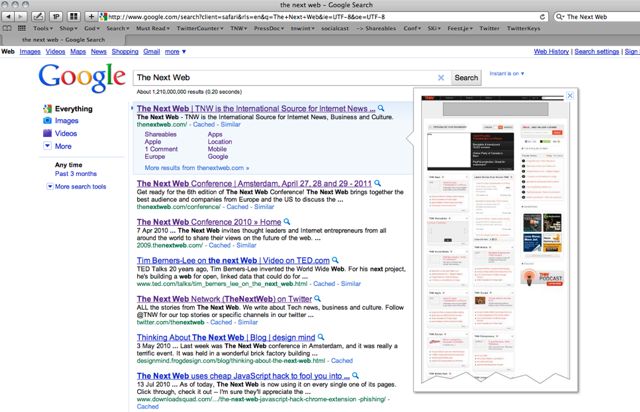Click the 1P (1Password) toolbar button
Screen dimensions: 640x412
(x=56, y=17)
